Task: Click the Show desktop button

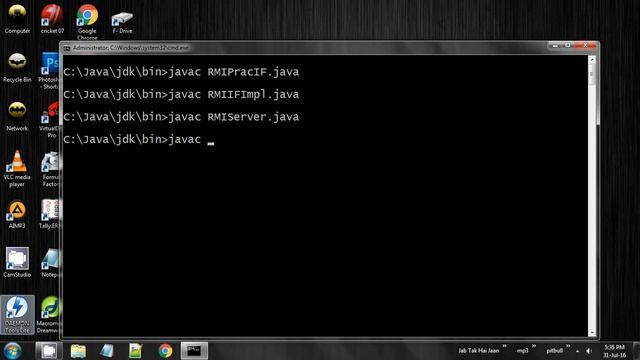Action: [636, 351]
